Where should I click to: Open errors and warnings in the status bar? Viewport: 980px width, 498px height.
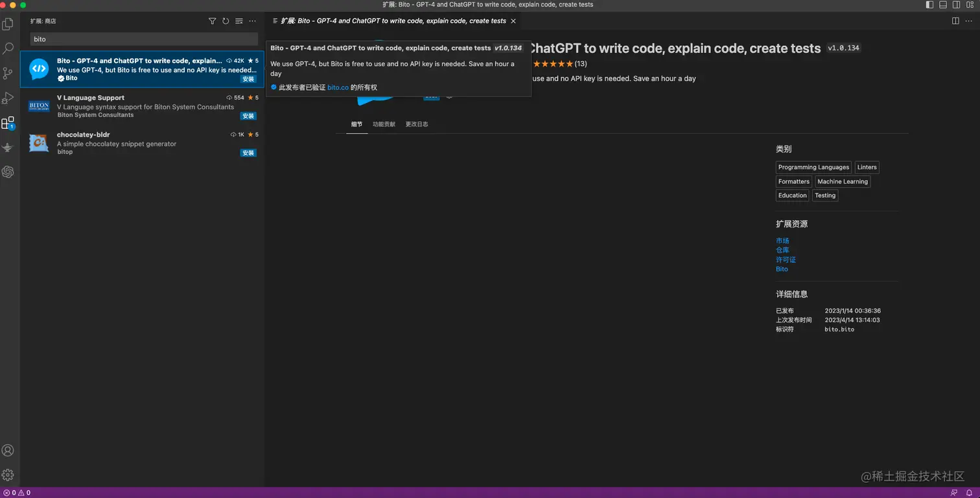click(x=17, y=493)
